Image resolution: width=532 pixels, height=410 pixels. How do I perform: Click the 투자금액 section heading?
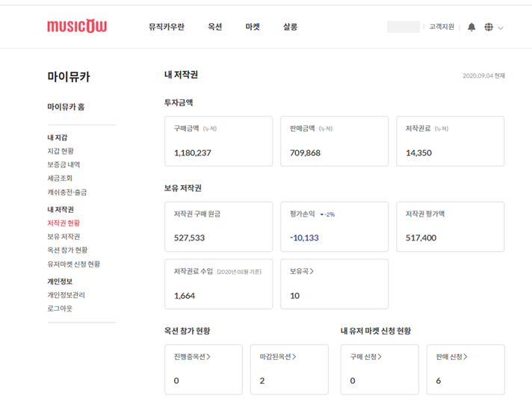pyautogui.click(x=179, y=102)
